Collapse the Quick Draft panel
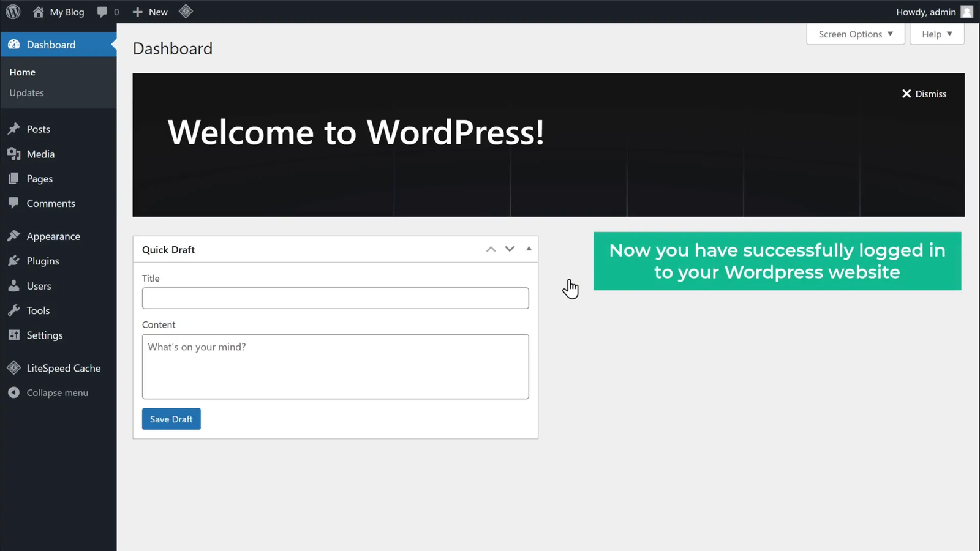 click(529, 249)
